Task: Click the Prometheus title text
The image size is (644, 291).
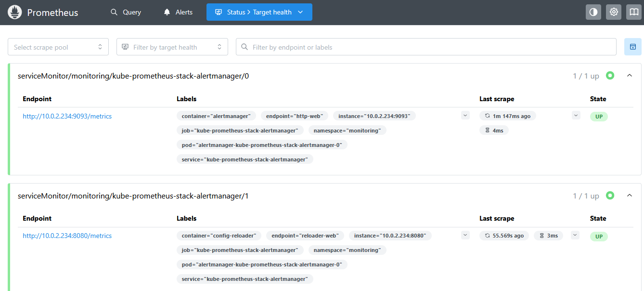Action: pyautogui.click(x=52, y=13)
